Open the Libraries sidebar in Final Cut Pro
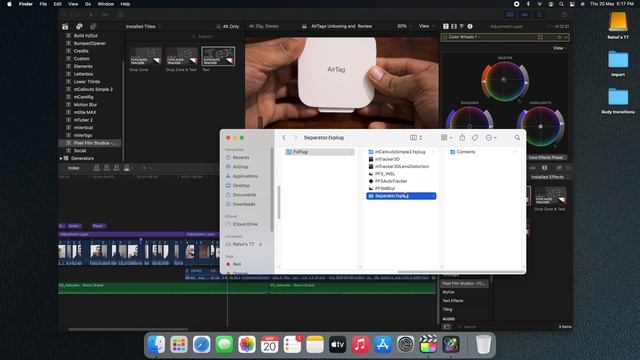This screenshot has width=640, height=360. [65, 27]
